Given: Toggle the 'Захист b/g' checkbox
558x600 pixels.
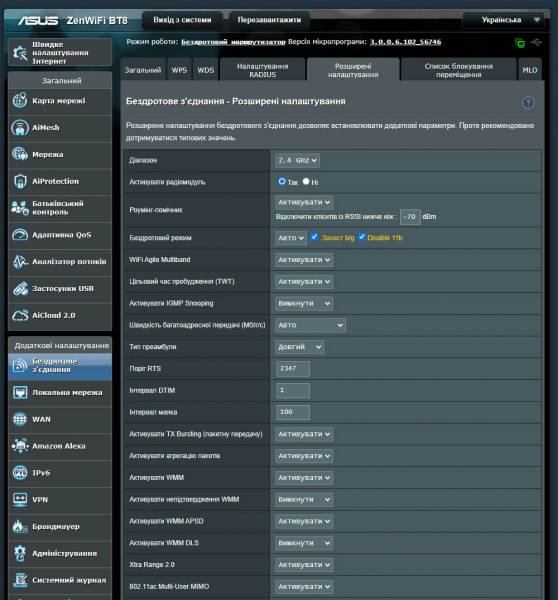Looking at the screenshot, I should coord(314,237).
